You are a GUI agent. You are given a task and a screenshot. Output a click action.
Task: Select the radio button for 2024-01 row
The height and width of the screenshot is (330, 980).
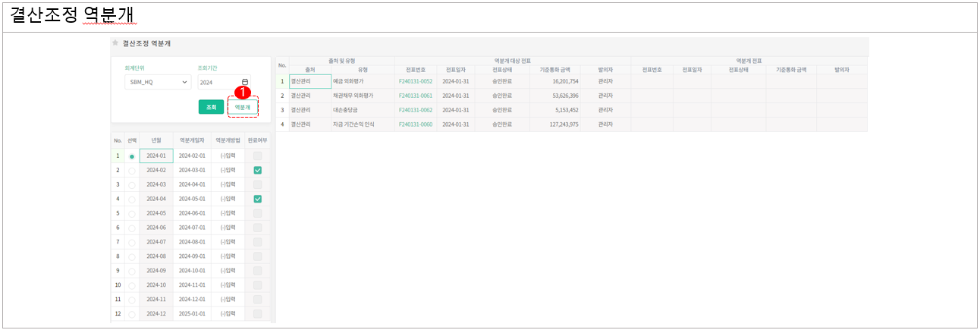[x=132, y=156]
